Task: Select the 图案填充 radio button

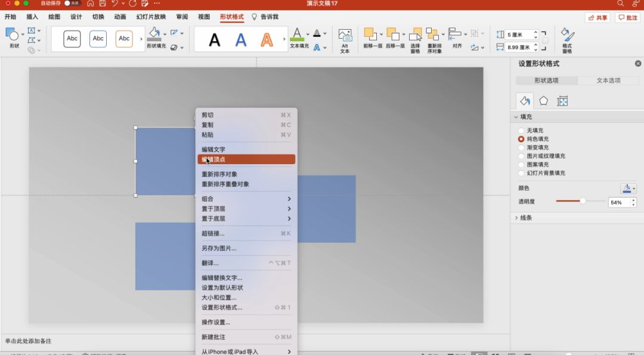Action: (521, 165)
